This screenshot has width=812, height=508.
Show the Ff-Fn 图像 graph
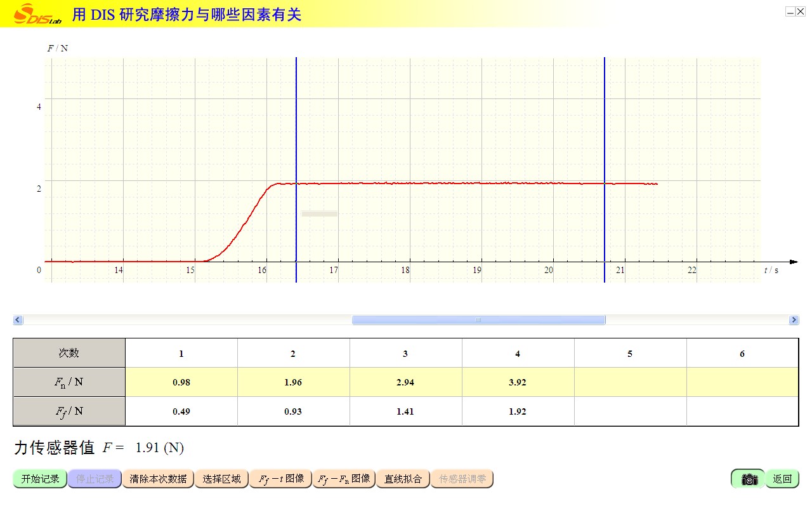coord(344,479)
